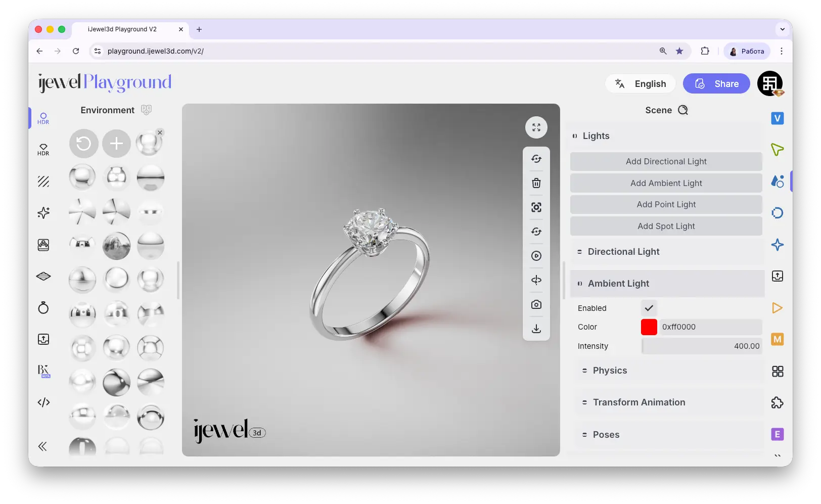Click the download icon in viewport toolbar
The height and width of the screenshot is (504, 821).
click(x=536, y=329)
